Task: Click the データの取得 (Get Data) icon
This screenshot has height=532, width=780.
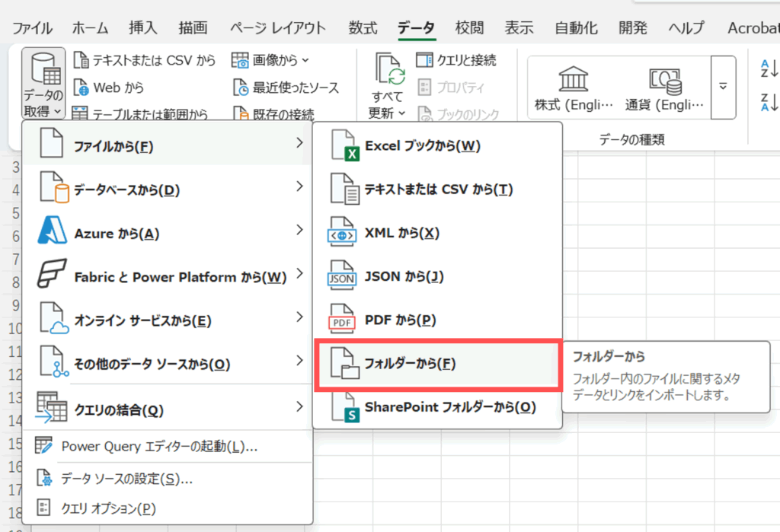Action: 43,70
